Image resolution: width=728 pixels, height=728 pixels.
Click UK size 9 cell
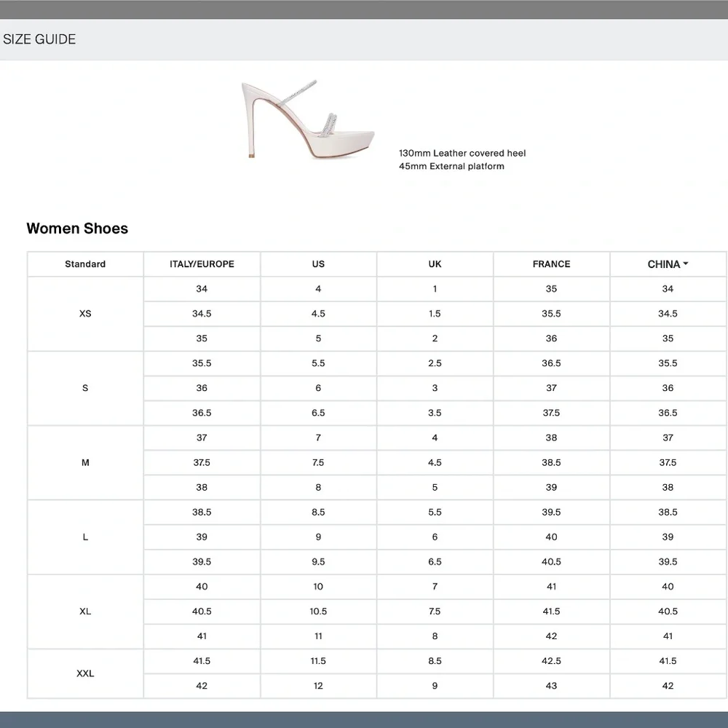(x=435, y=686)
